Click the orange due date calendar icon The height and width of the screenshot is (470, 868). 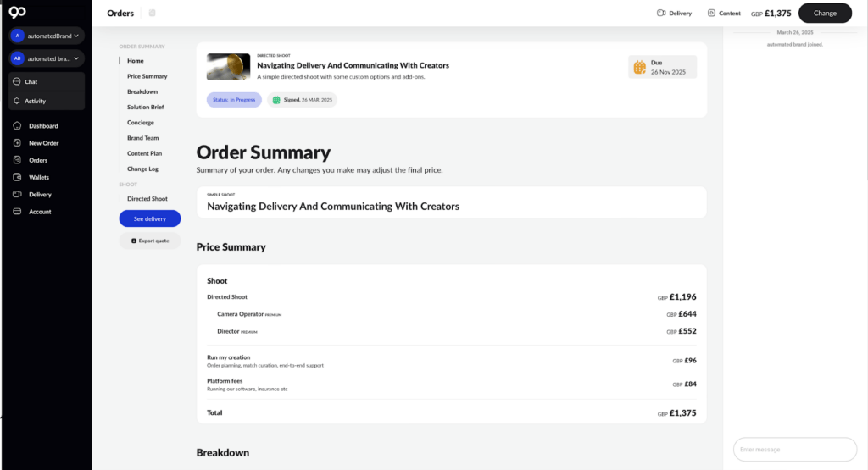point(640,67)
